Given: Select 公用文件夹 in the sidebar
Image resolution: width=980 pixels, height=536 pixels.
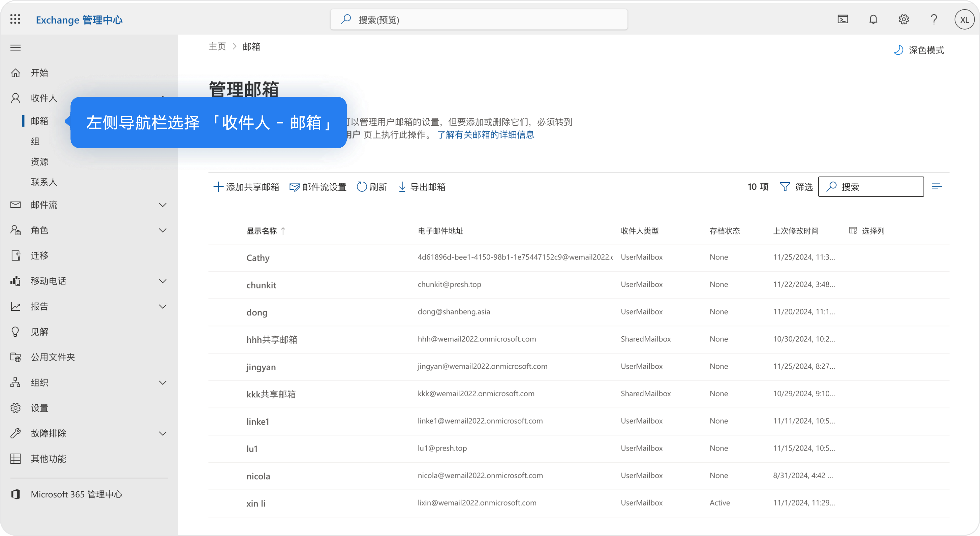Looking at the screenshot, I should [x=53, y=357].
